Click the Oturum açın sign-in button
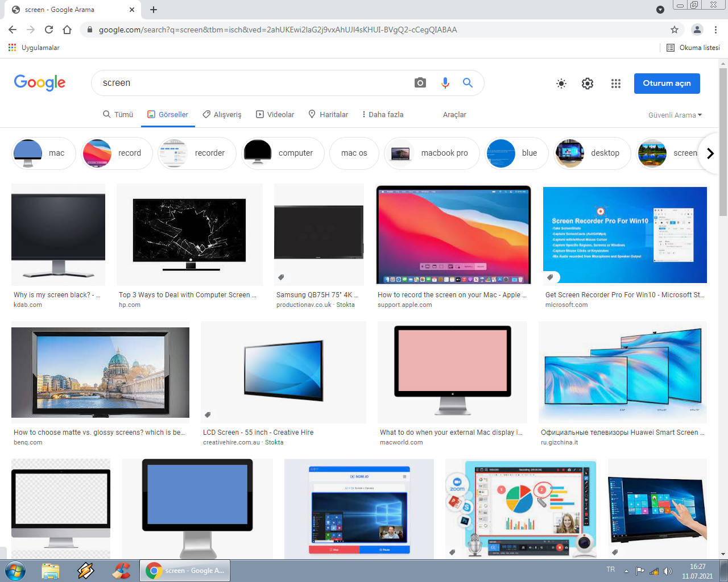 coord(667,84)
